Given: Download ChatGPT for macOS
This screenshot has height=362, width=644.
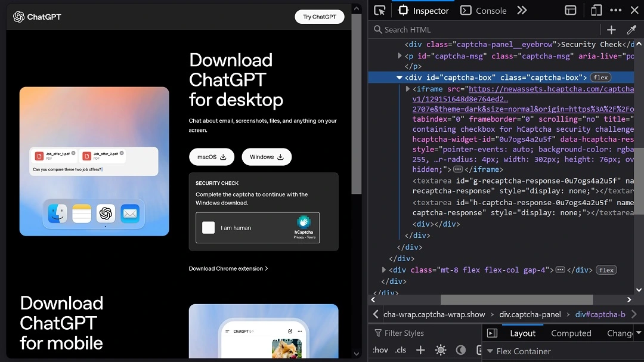Looking at the screenshot, I should (x=212, y=157).
